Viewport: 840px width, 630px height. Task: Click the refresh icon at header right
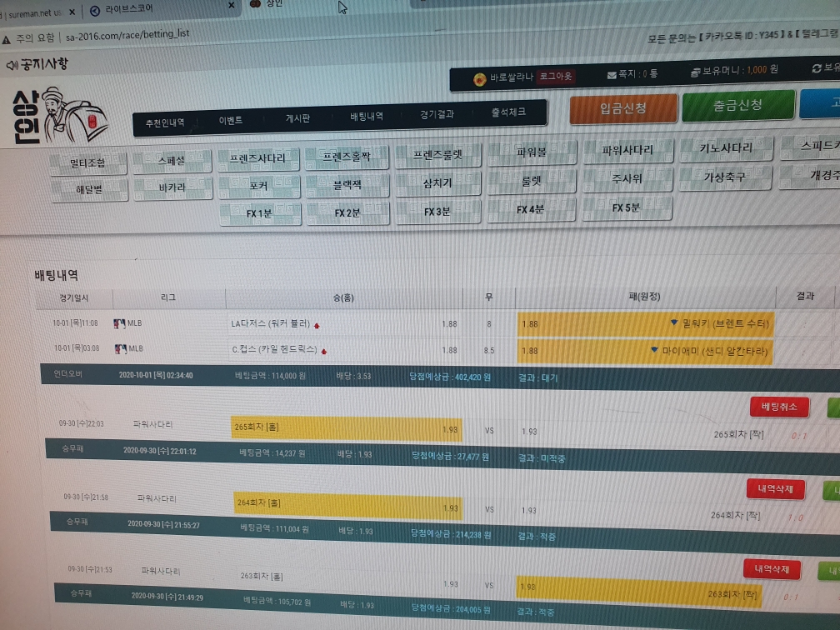816,68
